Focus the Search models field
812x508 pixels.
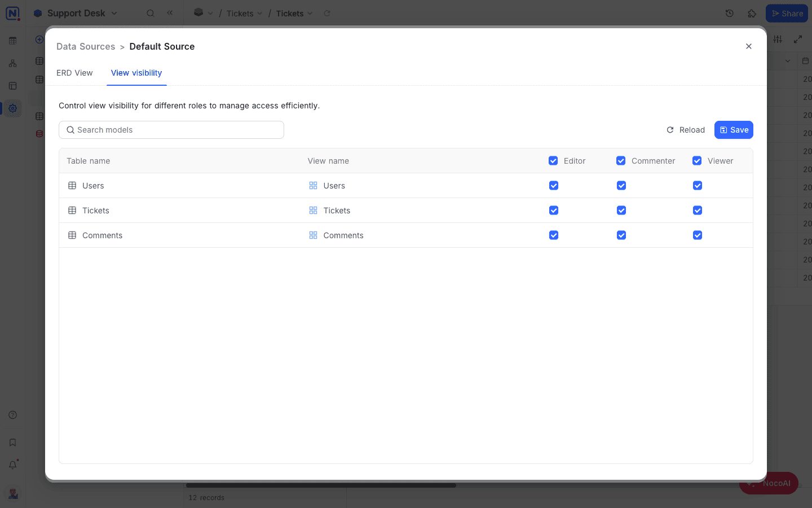point(171,130)
